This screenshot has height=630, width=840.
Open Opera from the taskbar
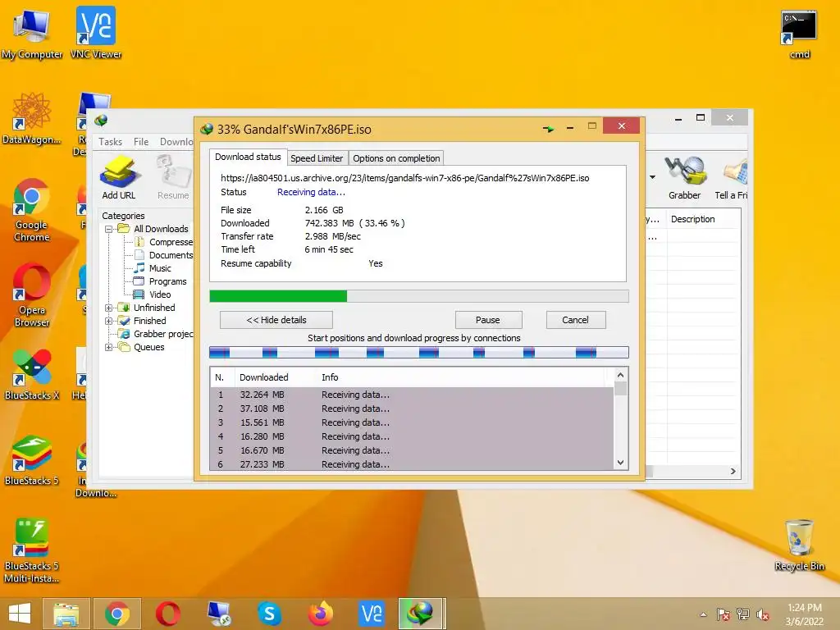(168, 614)
